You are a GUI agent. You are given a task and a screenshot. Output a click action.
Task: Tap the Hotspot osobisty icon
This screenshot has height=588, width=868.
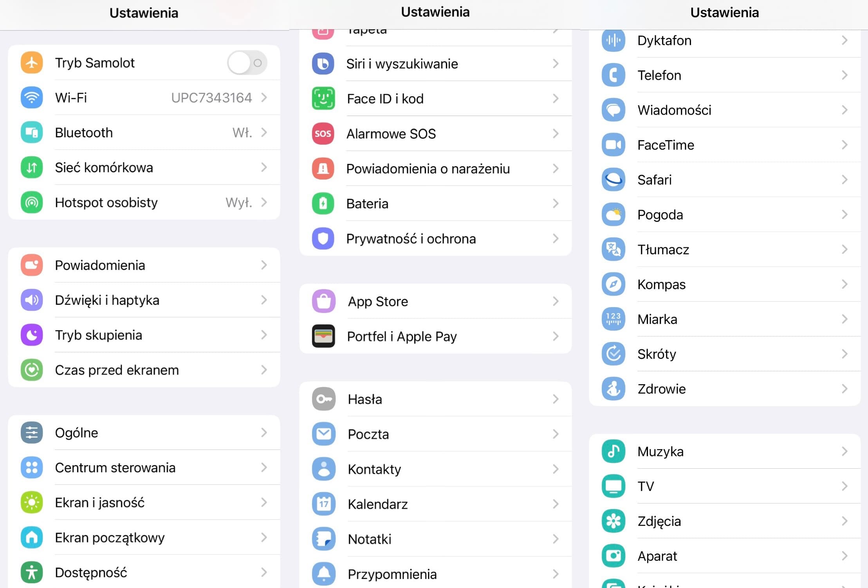pos(32,202)
